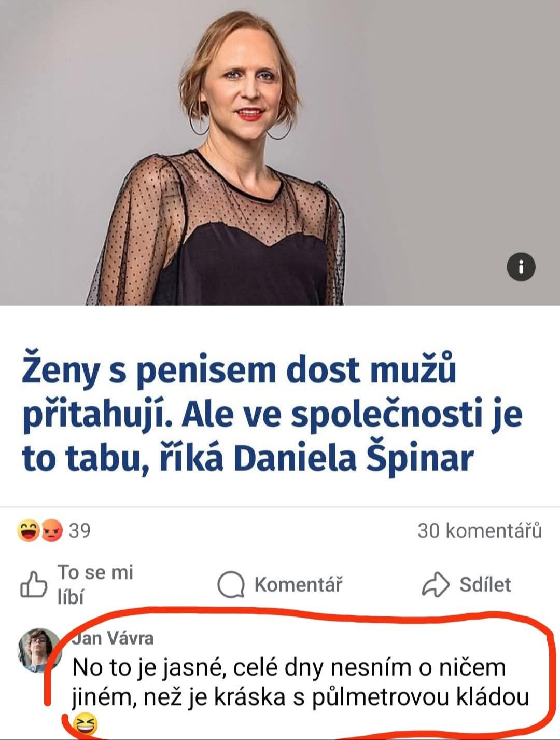This screenshot has width=560, height=740.
Task: Click the word 'kládou' in the comment
Action: point(492,697)
